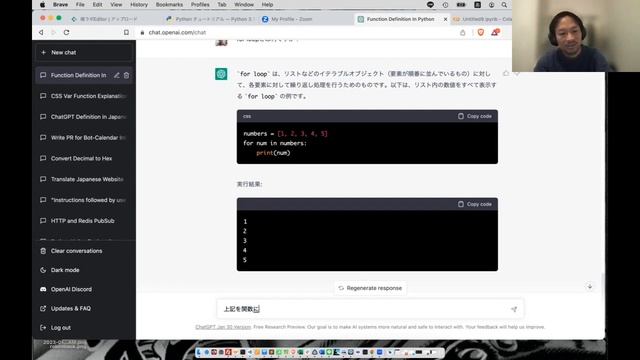The image size is (640, 360).
Task: Open Spotlight search in menu bar
Action: tap(504, 5)
